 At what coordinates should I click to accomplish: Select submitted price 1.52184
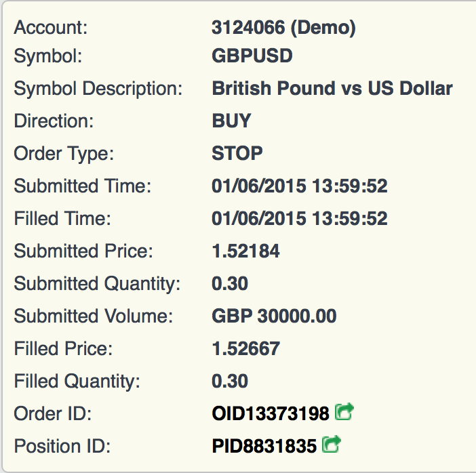click(x=245, y=251)
